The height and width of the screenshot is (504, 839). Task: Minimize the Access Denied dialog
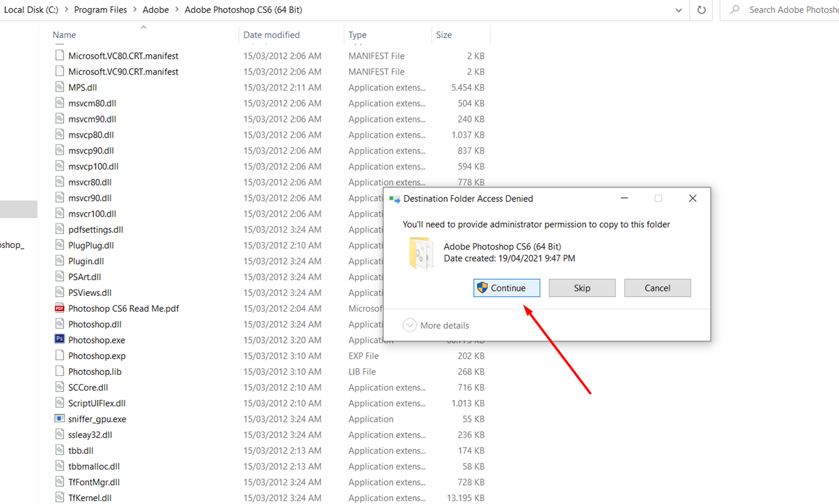pyautogui.click(x=624, y=198)
